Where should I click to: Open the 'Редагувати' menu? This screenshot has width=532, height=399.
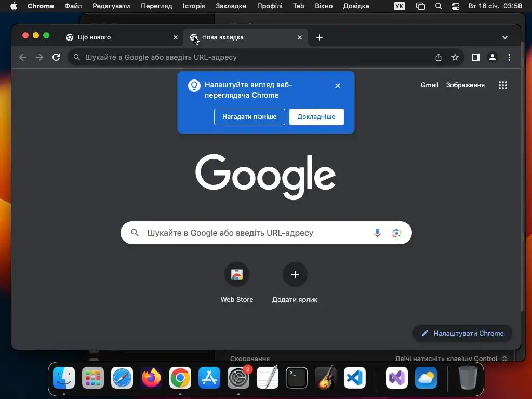coord(111,6)
